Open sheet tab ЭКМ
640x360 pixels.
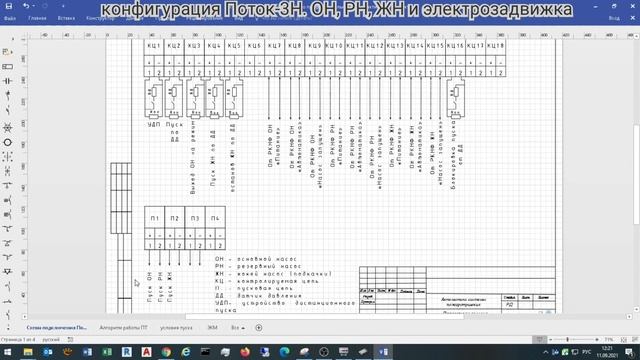click(212, 328)
